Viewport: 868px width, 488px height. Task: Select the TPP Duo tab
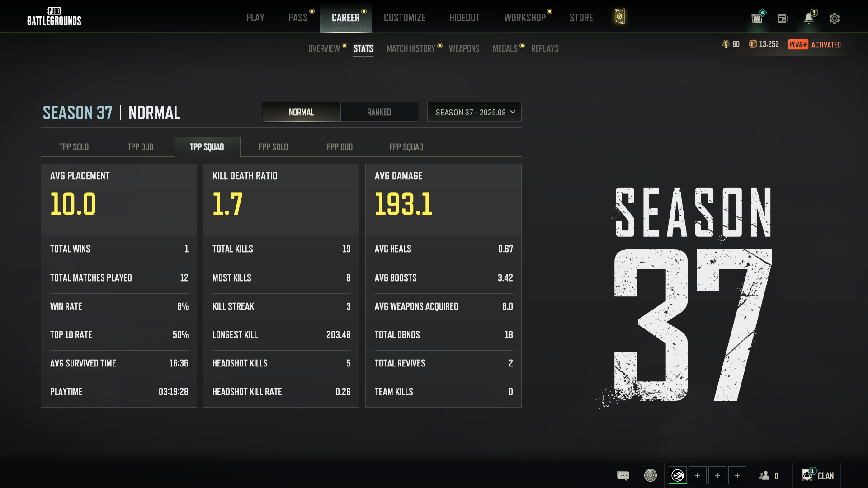(140, 147)
